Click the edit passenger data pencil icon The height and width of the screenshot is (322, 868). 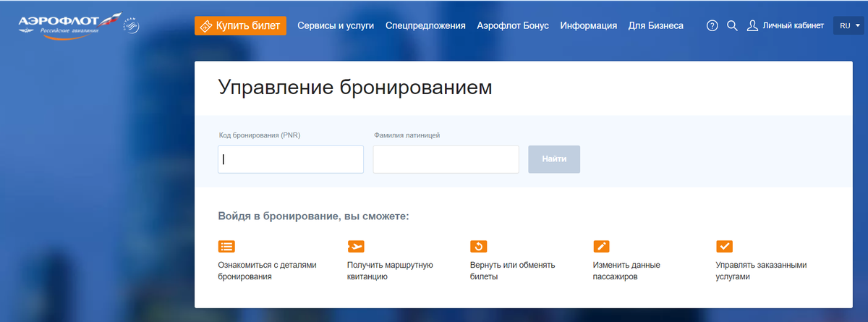(x=601, y=246)
